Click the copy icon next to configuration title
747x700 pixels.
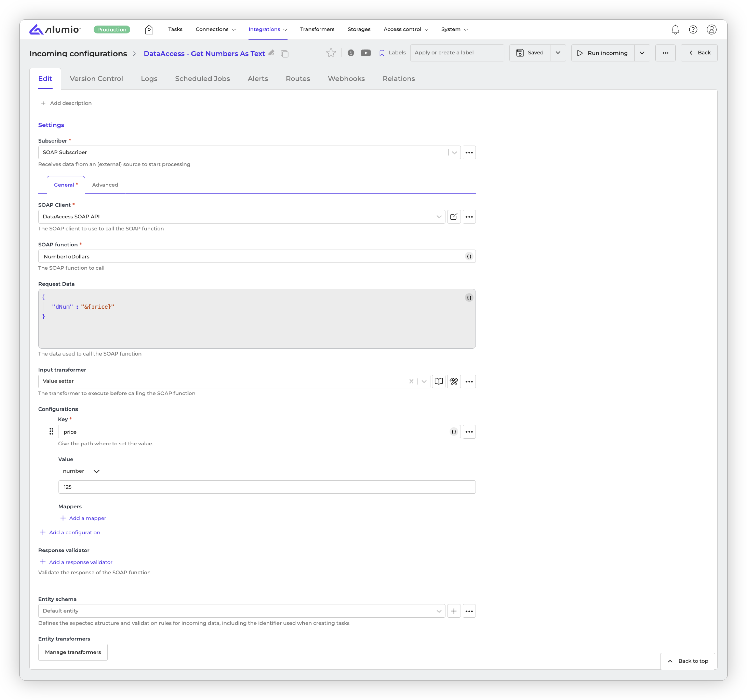(x=284, y=54)
